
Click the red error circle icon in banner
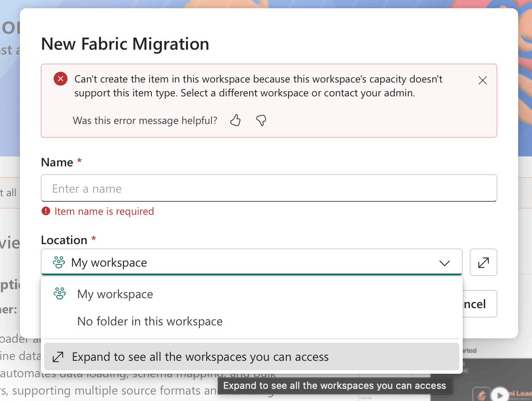(x=61, y=79)
